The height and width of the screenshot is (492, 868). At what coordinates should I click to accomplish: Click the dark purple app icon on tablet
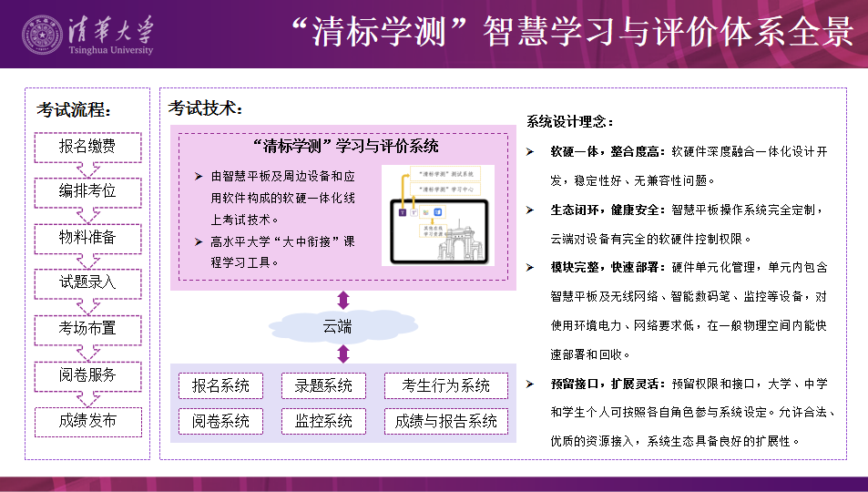pyautogui.click(x=403, y=212)
